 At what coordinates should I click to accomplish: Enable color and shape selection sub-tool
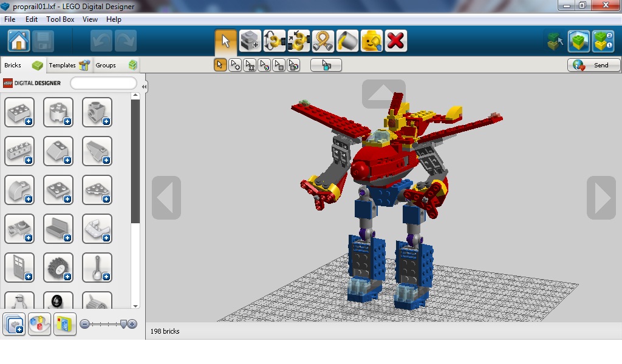click(x=293, y=65)
